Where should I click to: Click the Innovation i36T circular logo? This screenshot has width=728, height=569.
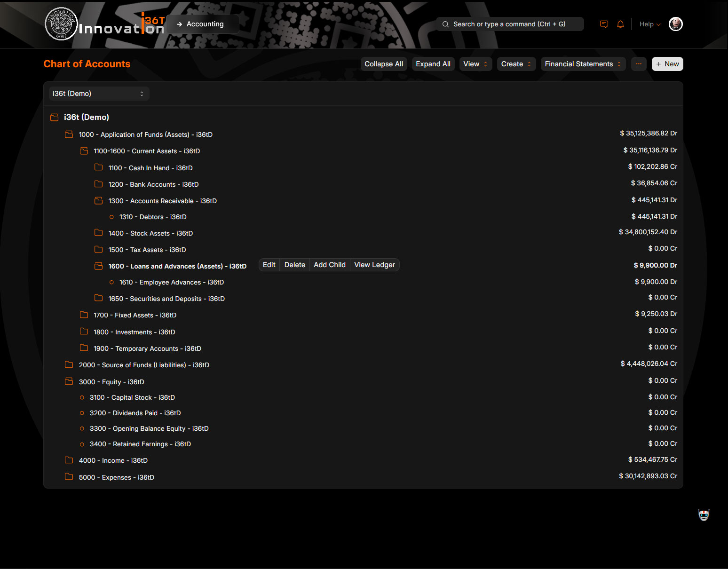[x=61, y=24]
